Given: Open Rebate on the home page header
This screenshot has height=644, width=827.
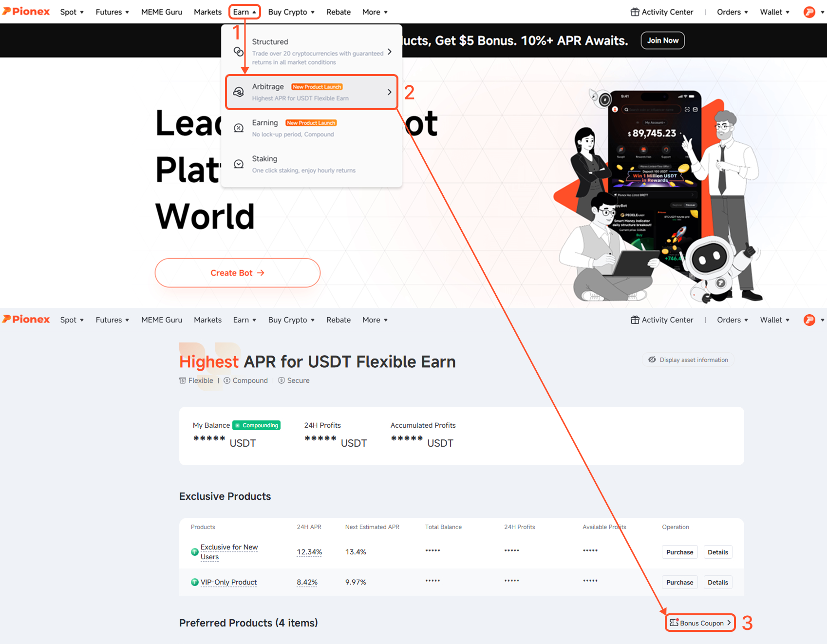Looking at the screenshot, I should pos(338,12).
